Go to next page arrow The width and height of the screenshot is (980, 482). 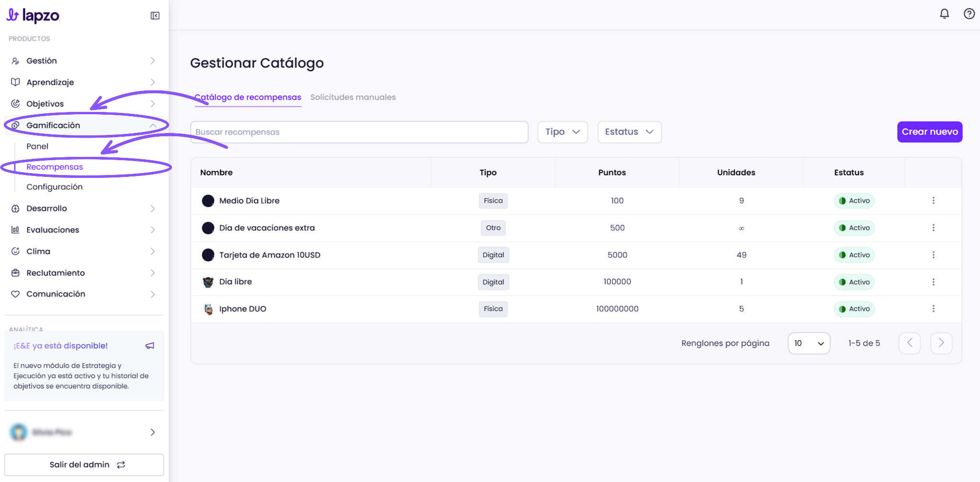(941, 343)
